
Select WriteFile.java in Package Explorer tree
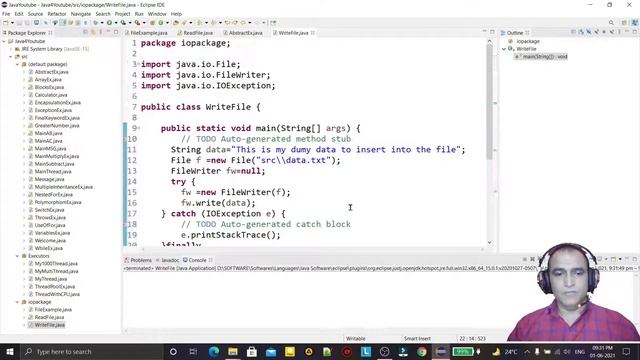point(50,325)
